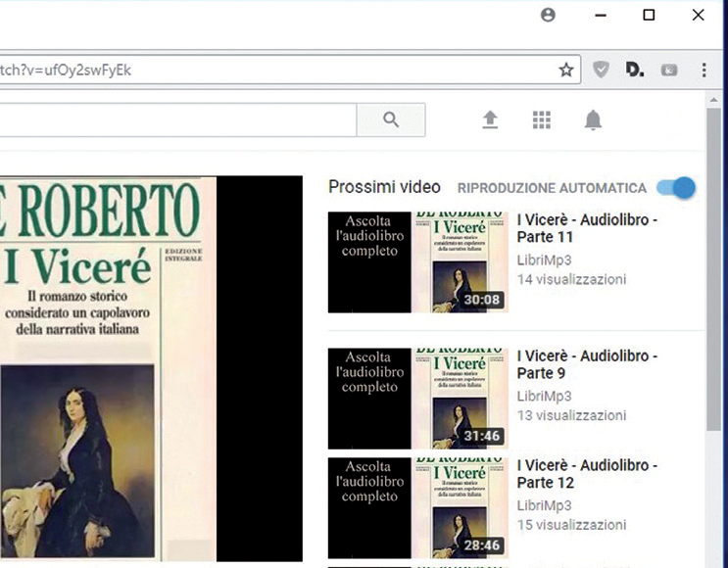This screenshot has height=568, width=728.
Task: Click the Chrome profile account icon
Action: pyautogui.click(x=548, y=15)
